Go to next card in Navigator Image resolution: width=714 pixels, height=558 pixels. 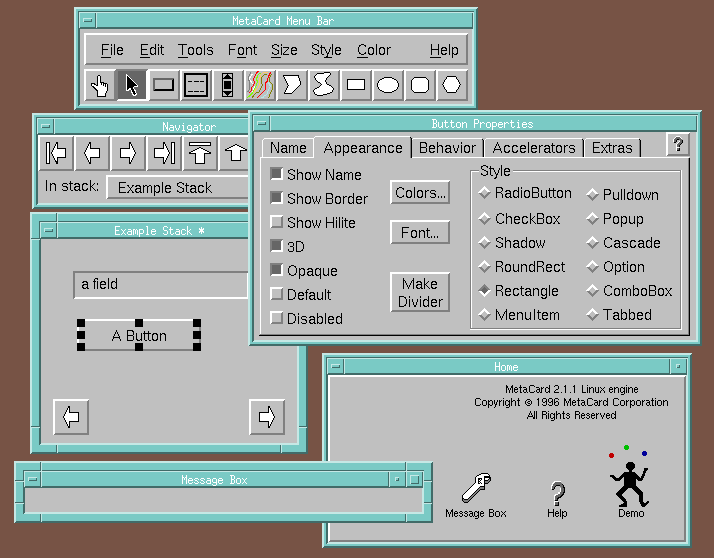128,153
